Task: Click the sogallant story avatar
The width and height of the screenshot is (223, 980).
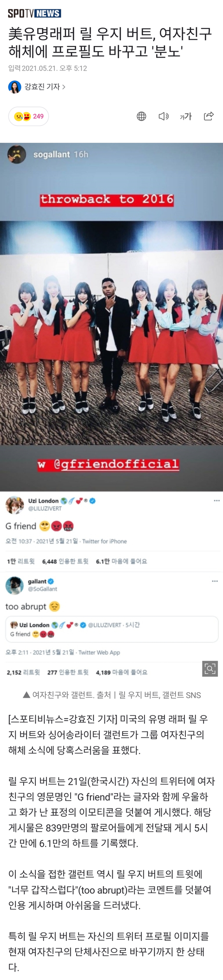Action: coord(17,154)
